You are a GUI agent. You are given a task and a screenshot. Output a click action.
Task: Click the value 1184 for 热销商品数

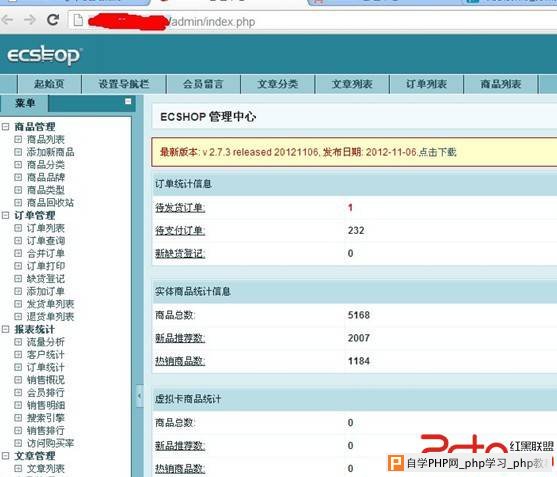[x=359, y=361]
